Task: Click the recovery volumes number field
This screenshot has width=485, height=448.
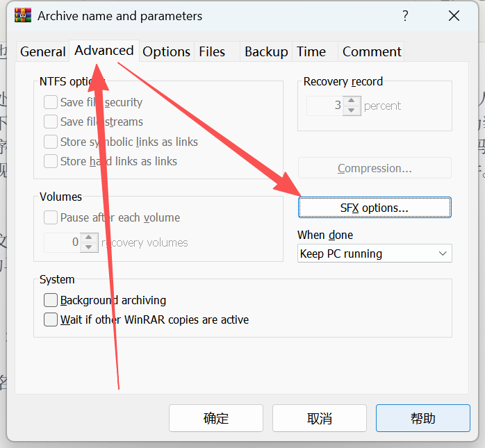Action: point(63,243)
